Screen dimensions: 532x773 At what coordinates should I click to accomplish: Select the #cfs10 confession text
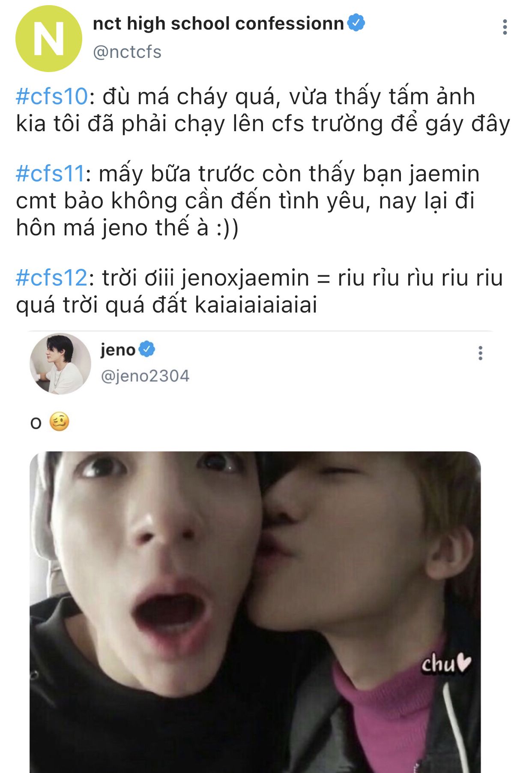pos(263,110)
